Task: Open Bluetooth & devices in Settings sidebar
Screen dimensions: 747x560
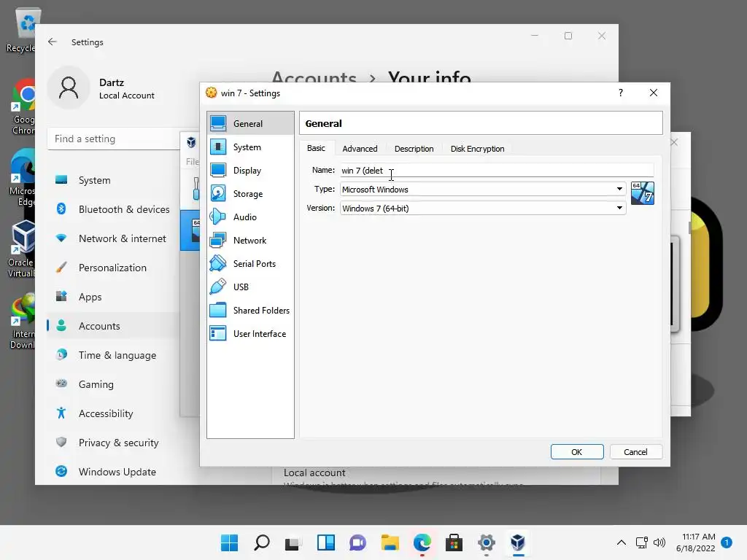Action: coord(113,209)
